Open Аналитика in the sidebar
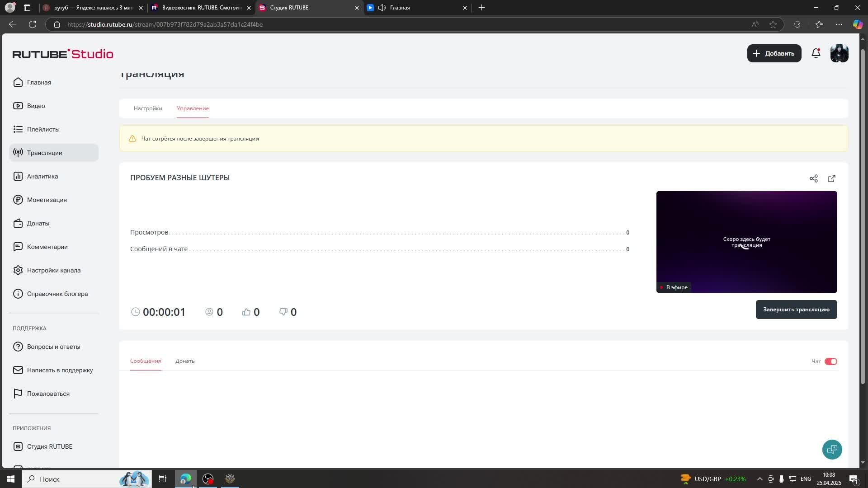The width and height of the screenshot is (868, 488). click(42, 176)
